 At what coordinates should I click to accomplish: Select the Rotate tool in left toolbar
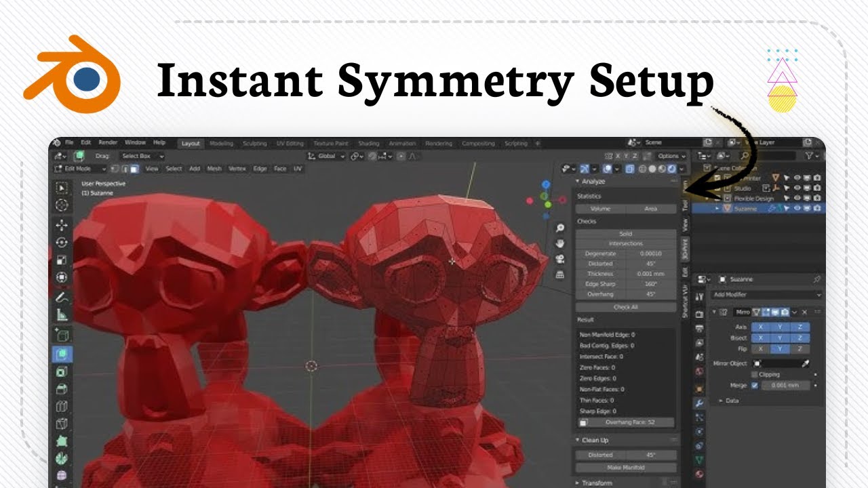click(62, 243)
